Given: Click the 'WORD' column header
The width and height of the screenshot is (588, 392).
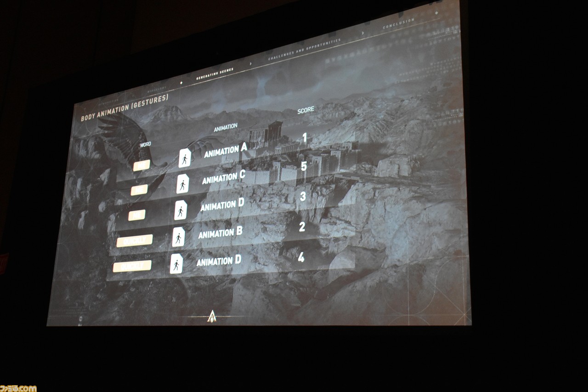Looking at the screenshot, I should 146,144.
